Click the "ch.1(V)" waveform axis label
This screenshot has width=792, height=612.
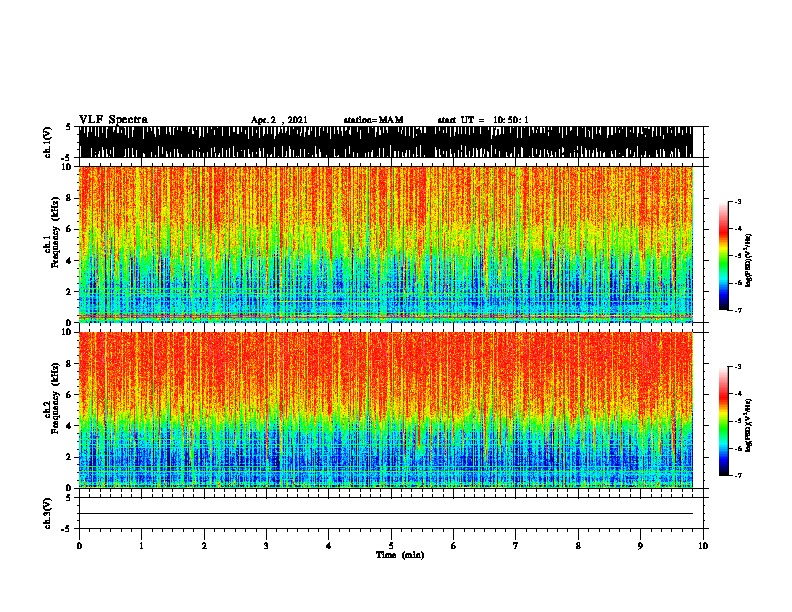click(48, 142)
